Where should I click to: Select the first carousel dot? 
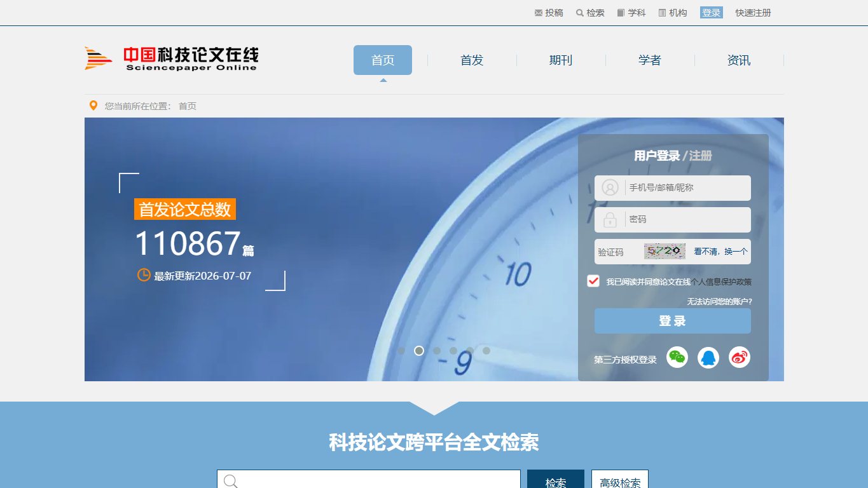pos(401,351)
